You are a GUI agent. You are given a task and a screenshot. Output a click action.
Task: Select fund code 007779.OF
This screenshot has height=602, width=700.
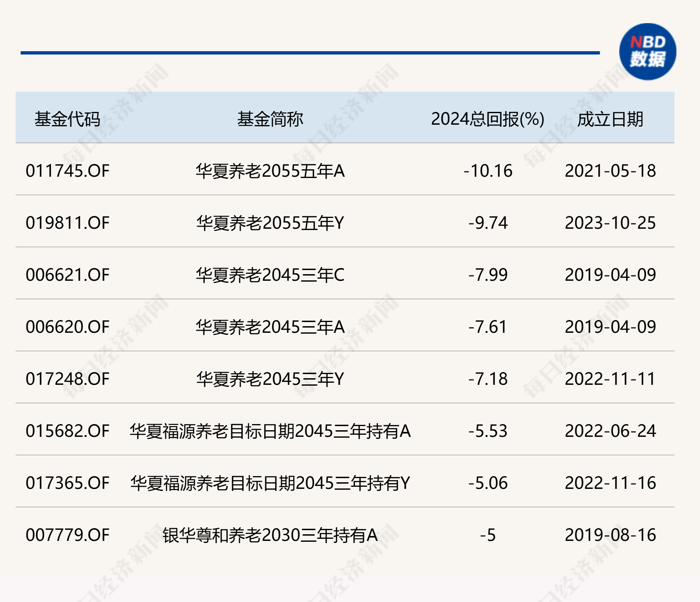[x=68, y=535]
